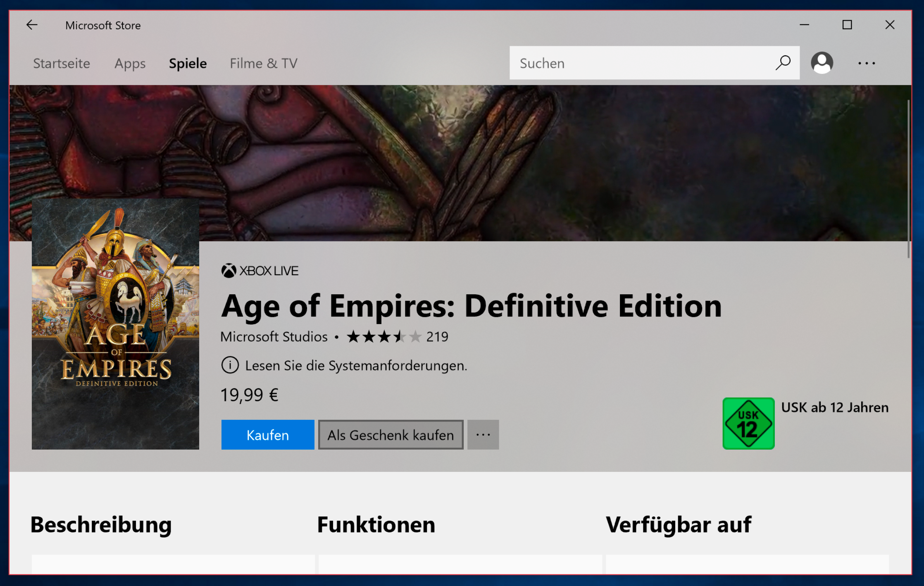
Task: Go to Filme & TV tab
Action: pyautogui.click(x=264, y=63)
